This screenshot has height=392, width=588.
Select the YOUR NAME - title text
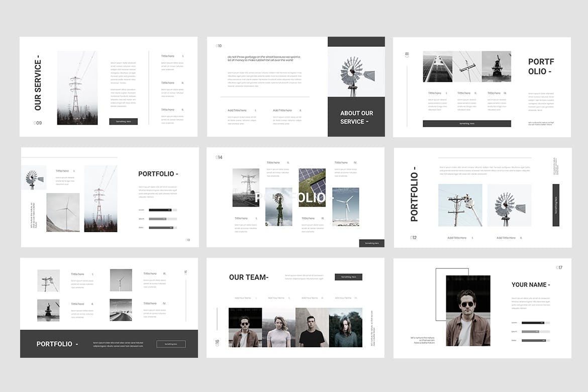pos(531,284)
